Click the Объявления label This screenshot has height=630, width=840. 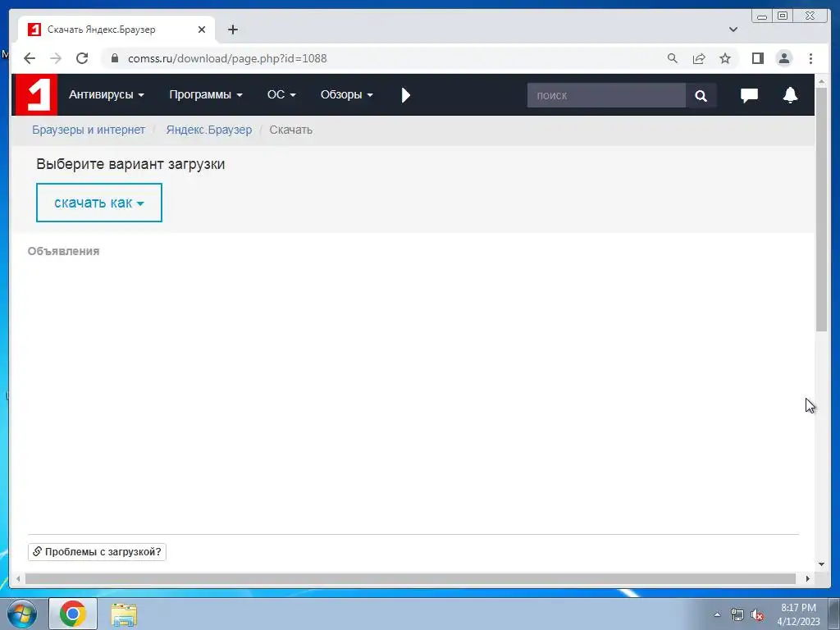pos(63,251)
